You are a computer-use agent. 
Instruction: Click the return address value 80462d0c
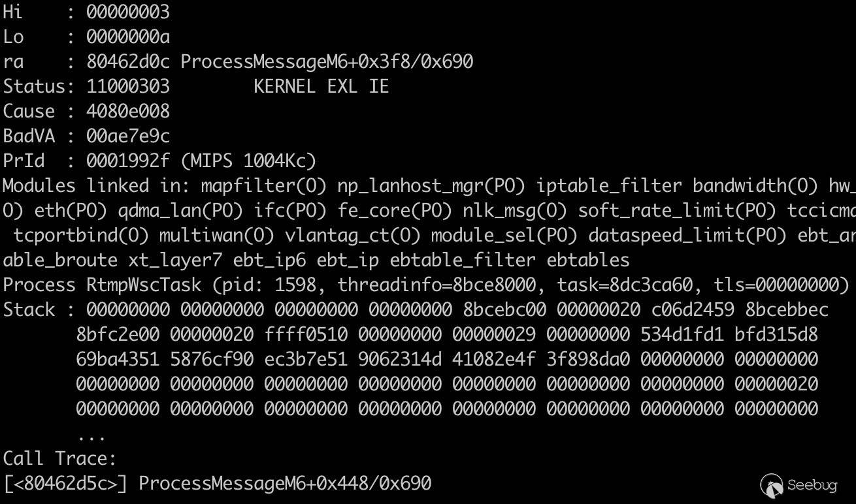128,62
